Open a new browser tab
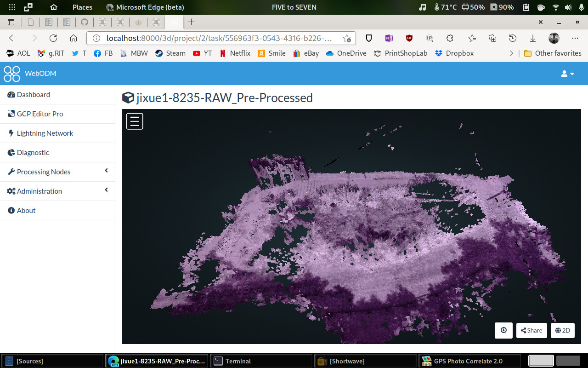The width and height of the screenshot is (588, 368). 192,22
